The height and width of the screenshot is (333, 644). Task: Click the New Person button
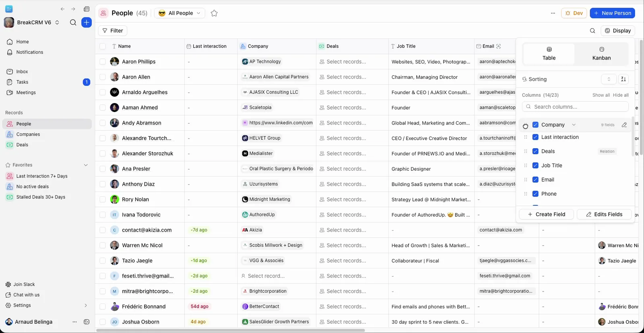point(612,13)
